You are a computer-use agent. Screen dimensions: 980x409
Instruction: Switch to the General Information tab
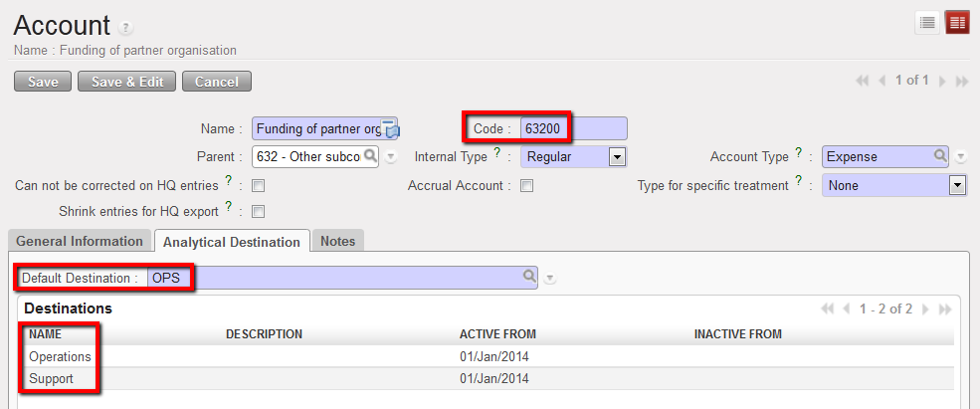tap(80, 241)
